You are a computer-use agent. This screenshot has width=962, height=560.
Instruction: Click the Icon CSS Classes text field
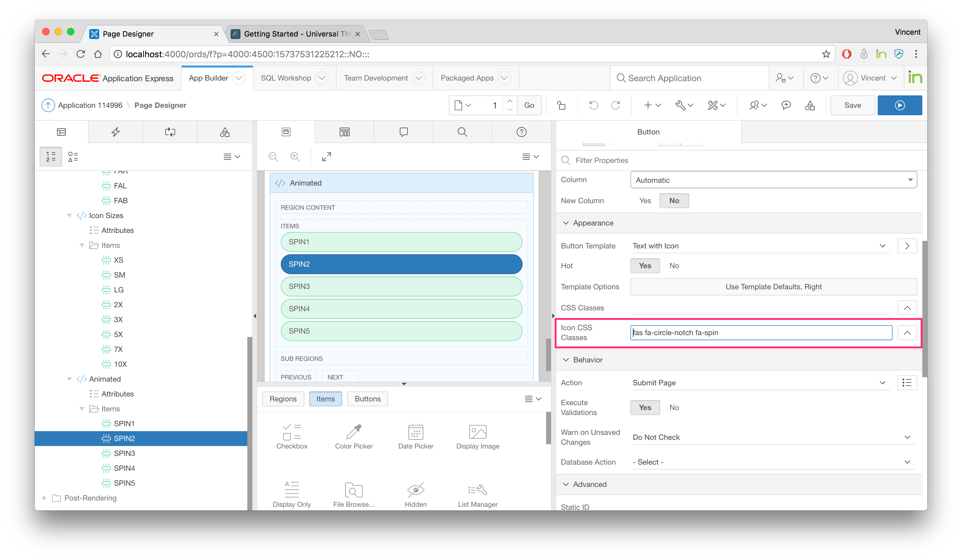tap(761, 333)
